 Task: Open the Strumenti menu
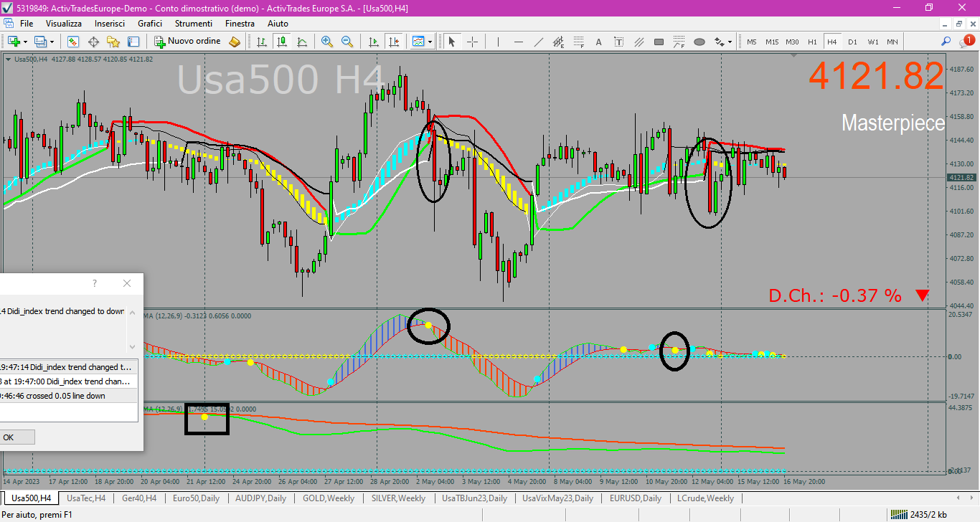click(193, 24)
